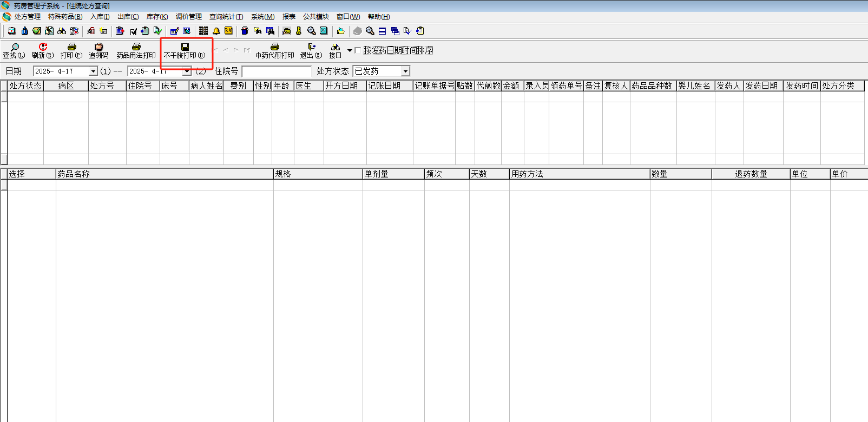Expand the 处方状态 已发药 combo box

pos(405,71)
